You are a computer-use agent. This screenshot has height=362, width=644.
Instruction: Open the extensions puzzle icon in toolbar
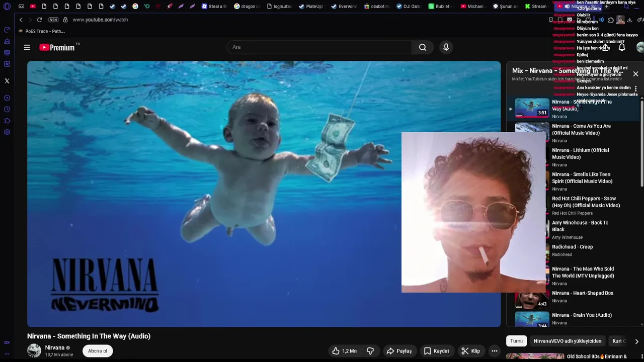coord(611,20)
